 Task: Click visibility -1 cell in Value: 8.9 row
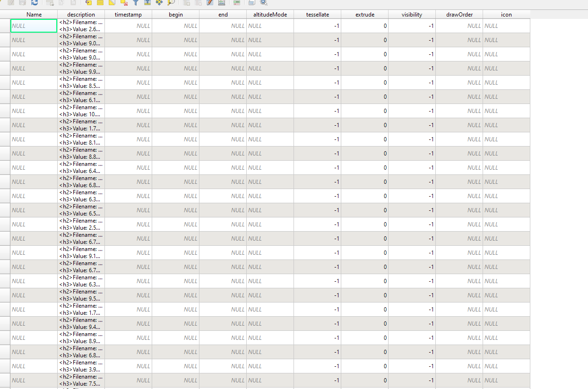pyautogui.click(x=412, y=337)
